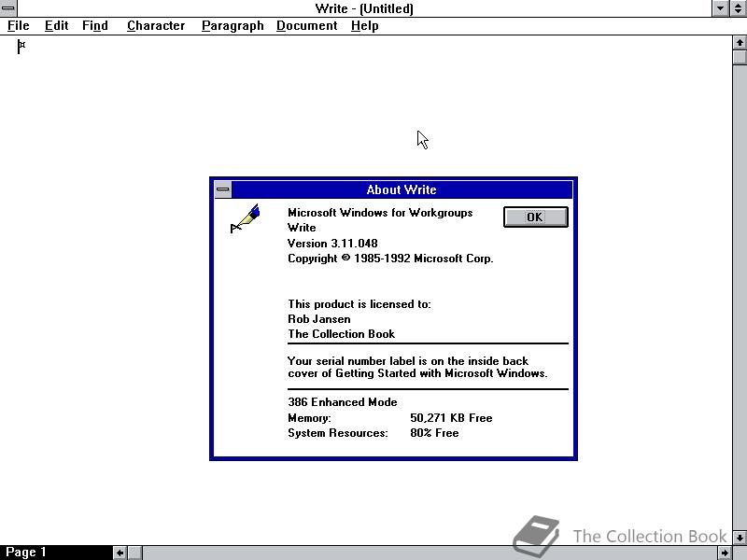Open the Character menu
The width and height of the screenshot is (747, 560).
156,26
